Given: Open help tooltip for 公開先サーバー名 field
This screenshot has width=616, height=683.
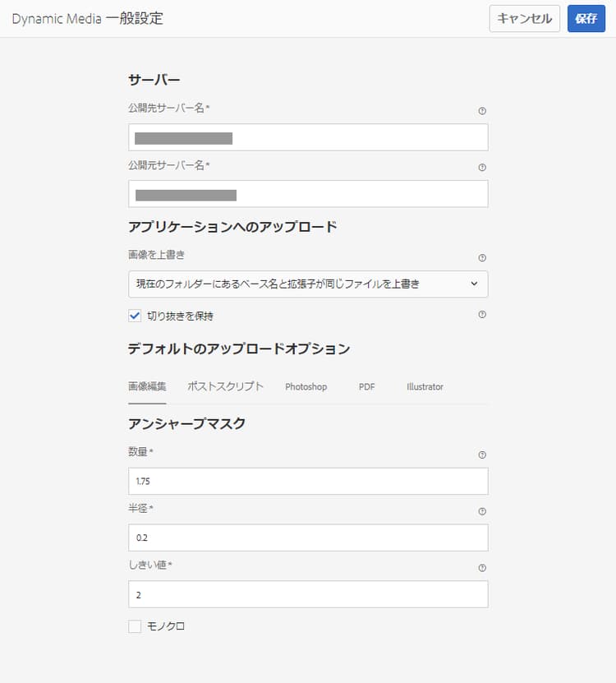Looking at the screenshot, I should (x=482, y=110).
